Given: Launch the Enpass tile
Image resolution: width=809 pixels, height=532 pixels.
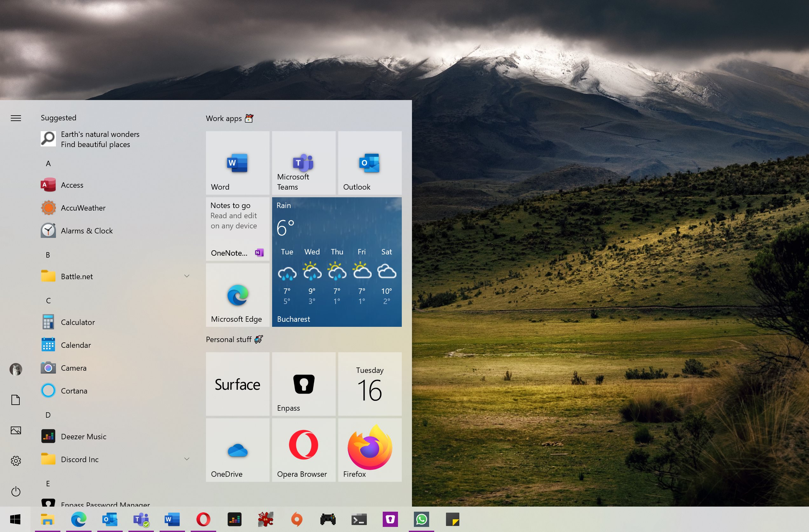Looking at the screenshot, I should pyautogui.click(x=304, y=384).
